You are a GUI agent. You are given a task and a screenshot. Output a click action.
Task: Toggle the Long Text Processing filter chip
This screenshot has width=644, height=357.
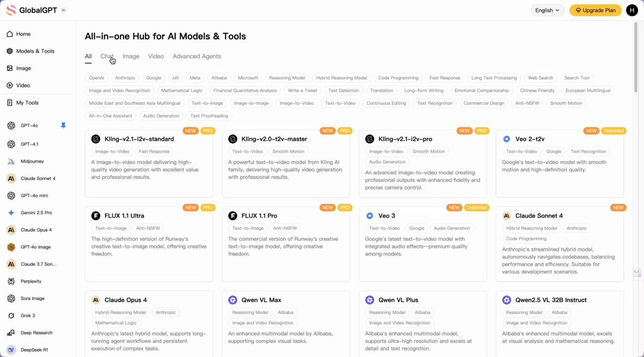tap(494, 78)
